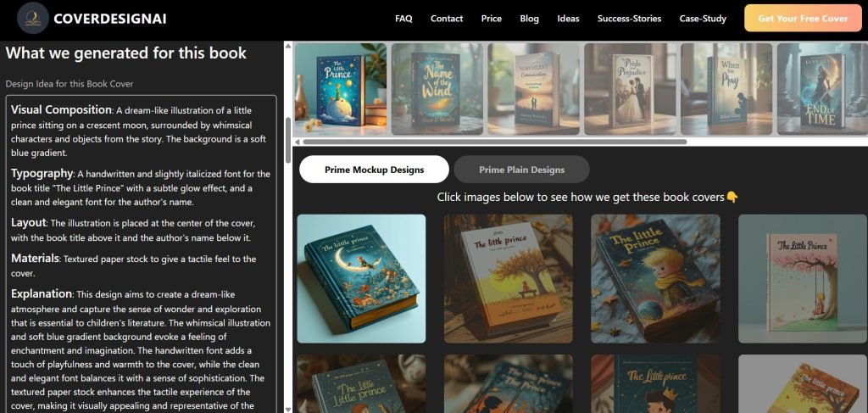Select End of Time carousel cover
Viewport: 868px width, 413px height.
click(x=822, y=88)
